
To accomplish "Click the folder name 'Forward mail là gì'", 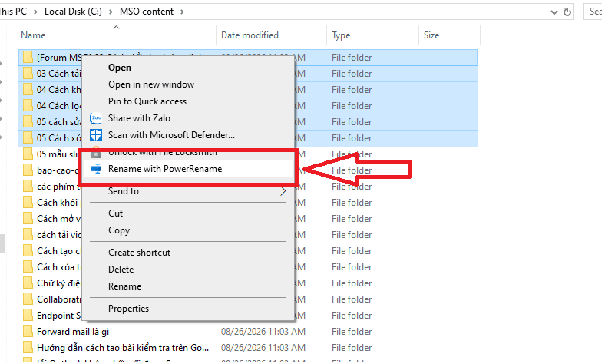I will 73,332.
